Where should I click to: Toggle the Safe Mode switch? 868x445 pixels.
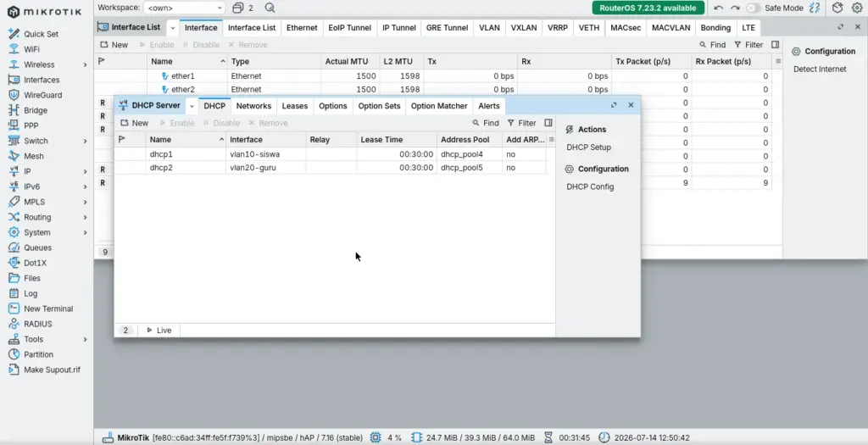click(x=753, y=8)
